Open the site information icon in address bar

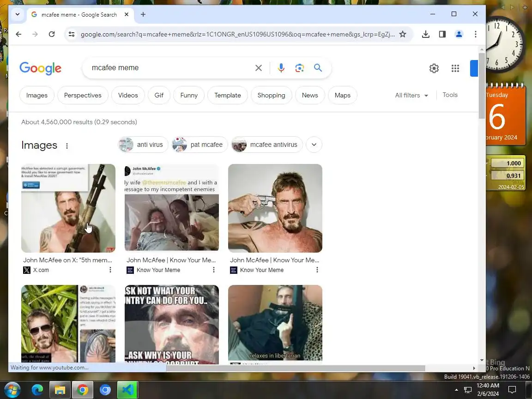click(x=72, y=34)
